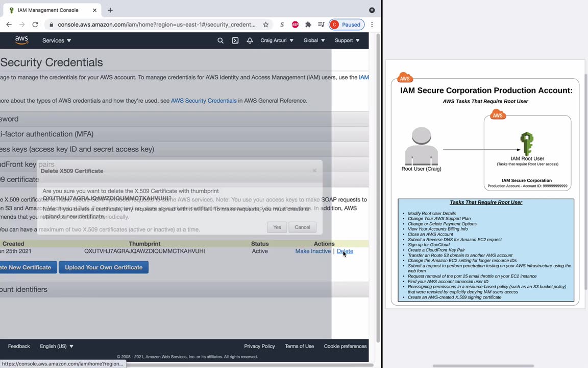Viewport: 588px width, 368px height.
Task: Open the CloudShell terminal icon
Action: click(235, 40)
